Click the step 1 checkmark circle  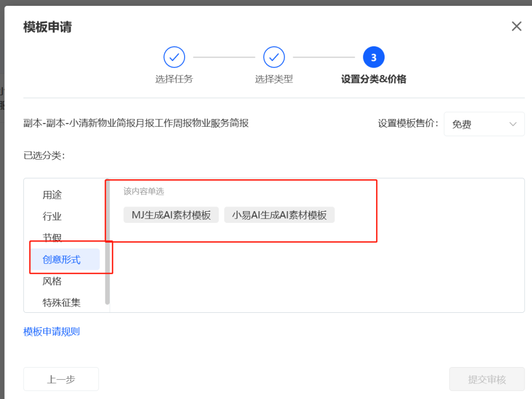click(x=174, y=57)
